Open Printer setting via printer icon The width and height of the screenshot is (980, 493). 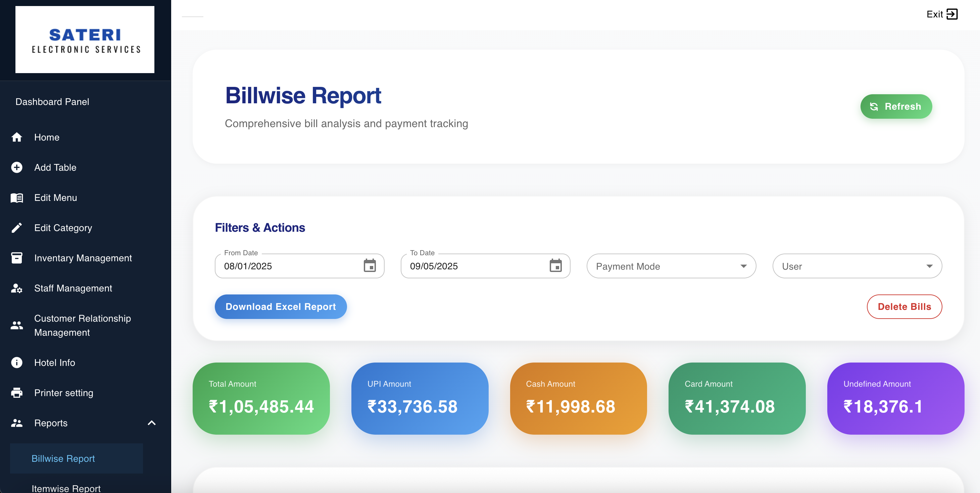(x=17, y=393)
